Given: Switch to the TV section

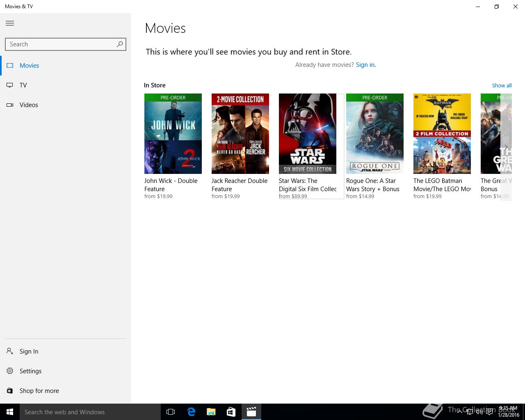Looking at the screenshot, I should click(66, 85).
